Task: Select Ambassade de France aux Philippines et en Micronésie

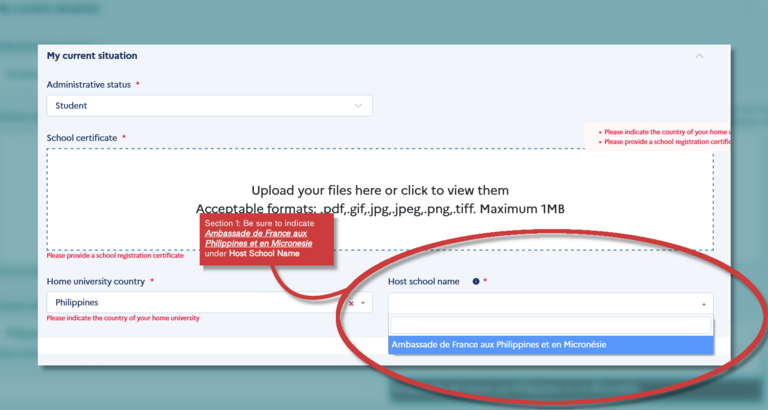Action: point(551,345)
